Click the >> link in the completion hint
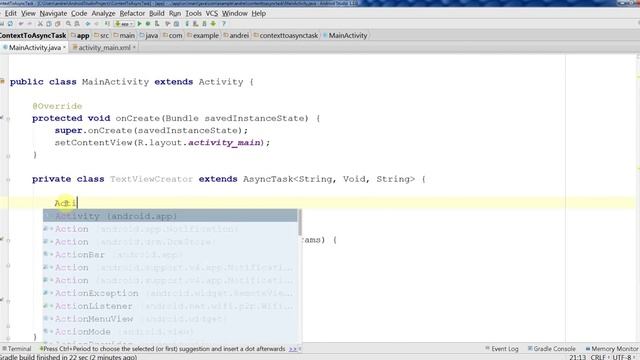The image size is (640, 360). [293, 349]
